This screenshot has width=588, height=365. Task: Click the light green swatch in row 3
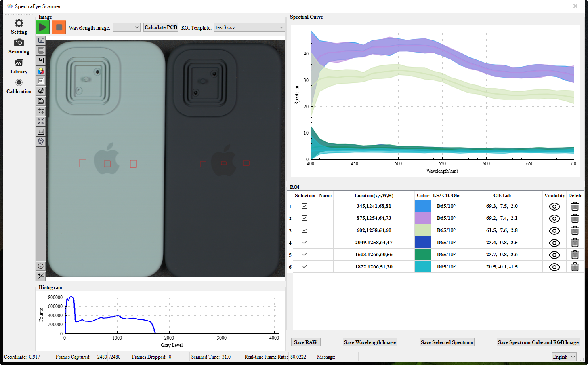click(423, 230)
